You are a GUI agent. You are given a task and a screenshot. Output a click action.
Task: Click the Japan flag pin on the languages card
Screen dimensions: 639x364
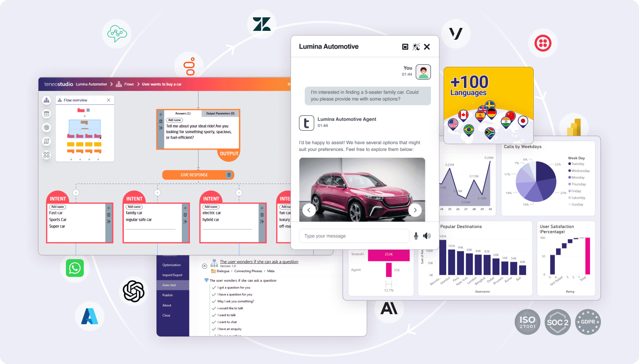(x=523, y=122)
